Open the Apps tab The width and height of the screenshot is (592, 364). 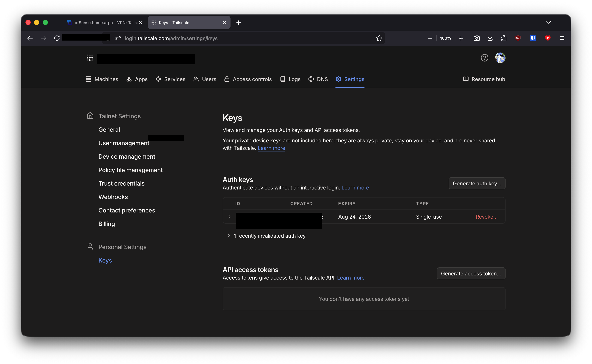point(137,79)
